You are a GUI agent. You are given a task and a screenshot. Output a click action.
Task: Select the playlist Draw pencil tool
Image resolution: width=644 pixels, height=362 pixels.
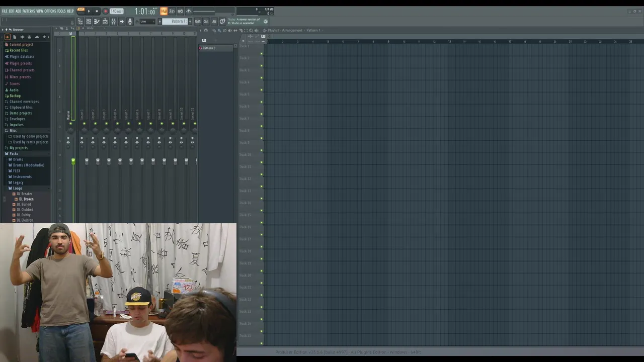[214, 30]
